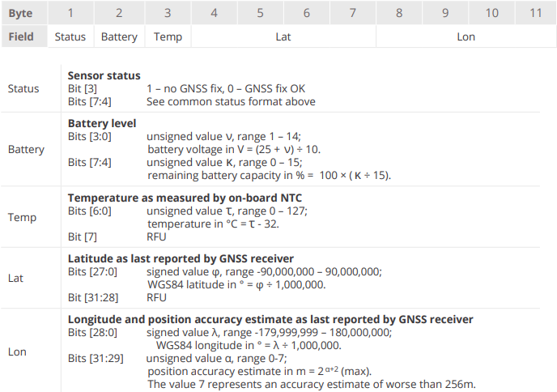Screen dimensions: 557x392
Task: Select byte number 1 column header
Action: coord(70,13)
